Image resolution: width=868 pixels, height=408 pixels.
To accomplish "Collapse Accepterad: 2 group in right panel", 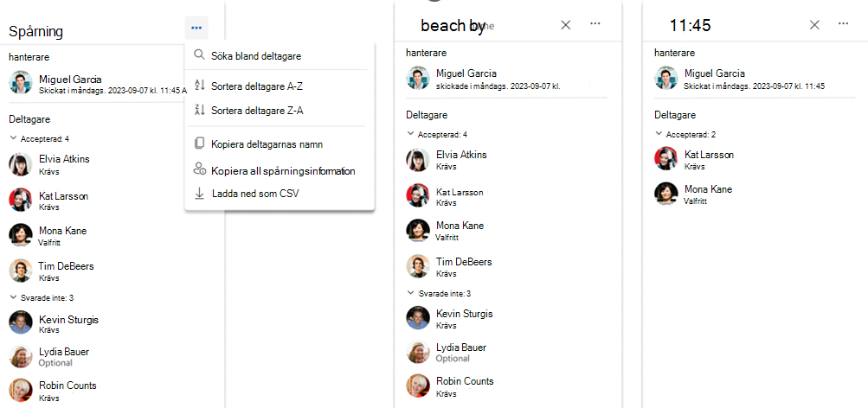I will coord(659,134).
